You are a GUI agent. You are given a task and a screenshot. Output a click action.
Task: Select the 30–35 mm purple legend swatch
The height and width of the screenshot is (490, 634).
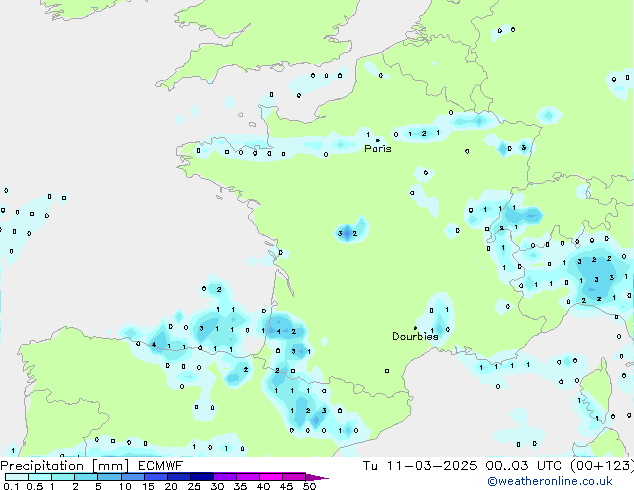pos(225,477)
